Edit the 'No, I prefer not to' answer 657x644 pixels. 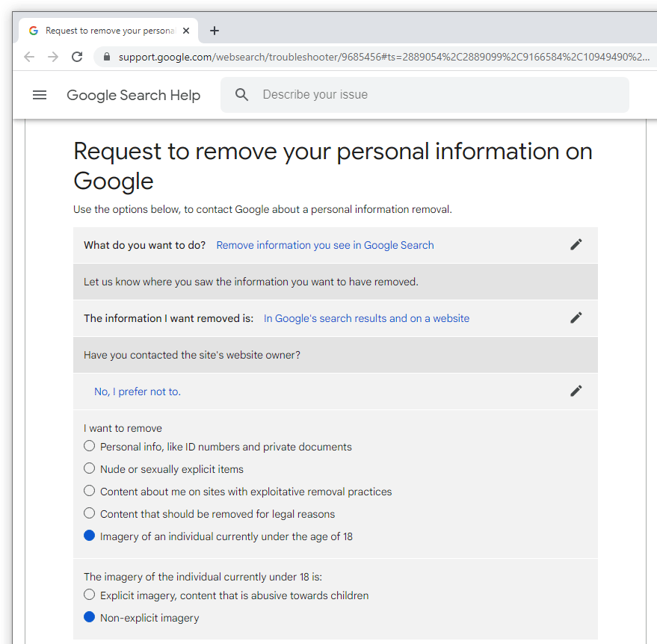tap(576, 391)
